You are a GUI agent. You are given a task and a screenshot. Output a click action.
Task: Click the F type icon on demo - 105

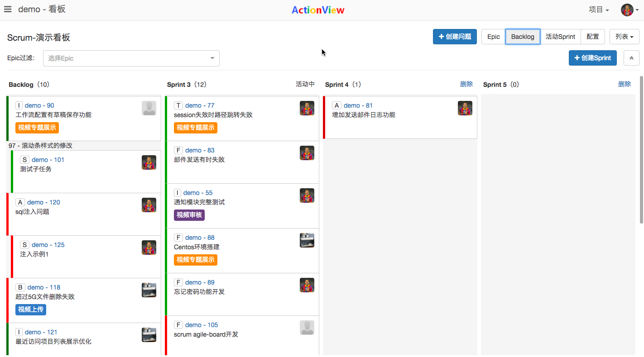coord(178,325)
